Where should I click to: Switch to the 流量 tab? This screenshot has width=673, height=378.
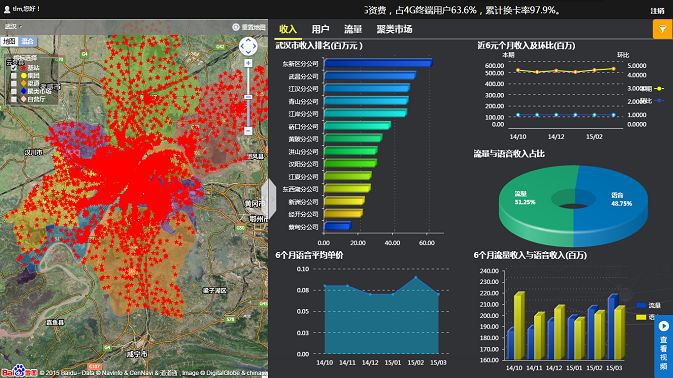click(x=353, y=29)
